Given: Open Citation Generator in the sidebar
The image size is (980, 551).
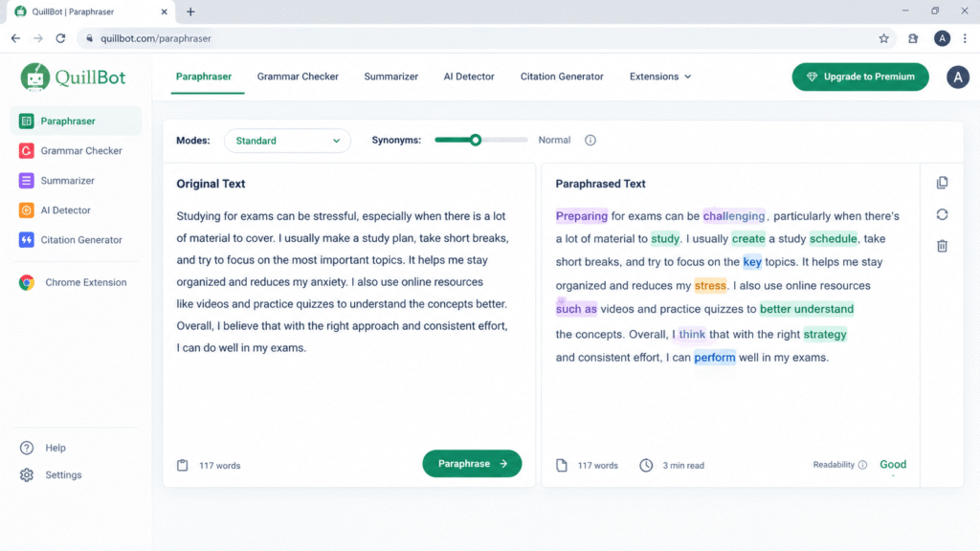Looking at the screenshot, I should click(76, 240).
